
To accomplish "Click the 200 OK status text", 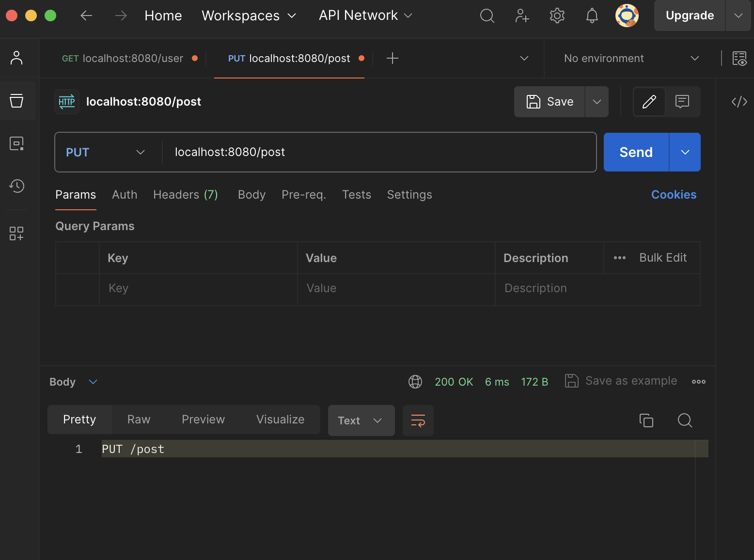I will point(454,382).
